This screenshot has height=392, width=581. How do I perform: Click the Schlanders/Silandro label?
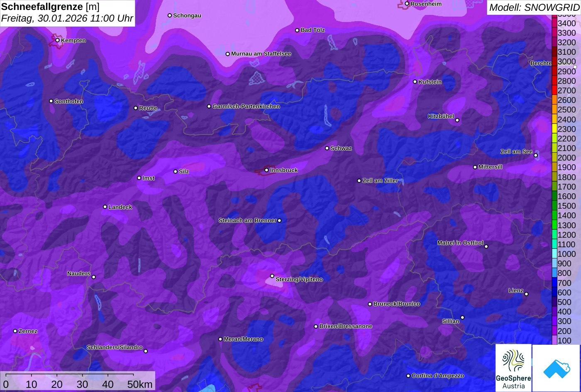point(115,348)
